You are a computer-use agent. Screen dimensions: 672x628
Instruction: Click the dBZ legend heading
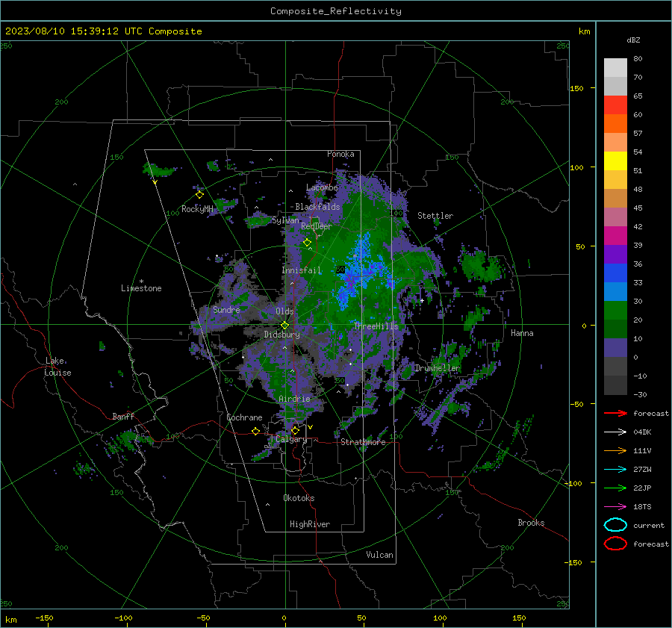pyautogui.click(x=633, y=40)
